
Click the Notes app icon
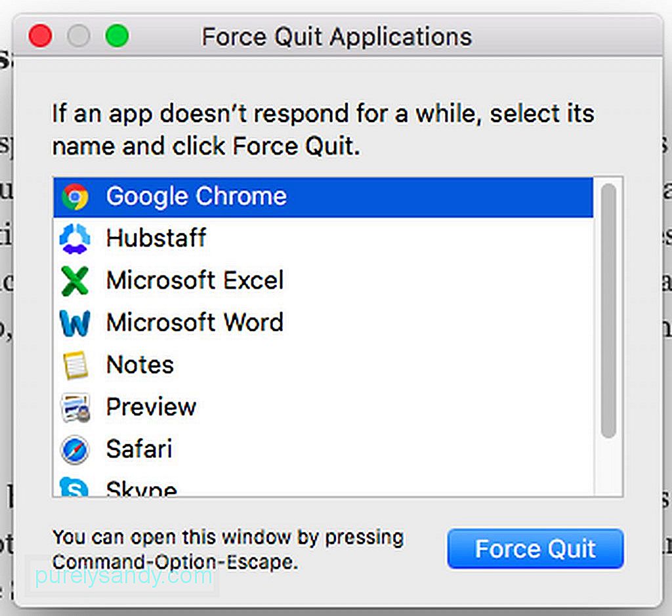coord(75,365)
